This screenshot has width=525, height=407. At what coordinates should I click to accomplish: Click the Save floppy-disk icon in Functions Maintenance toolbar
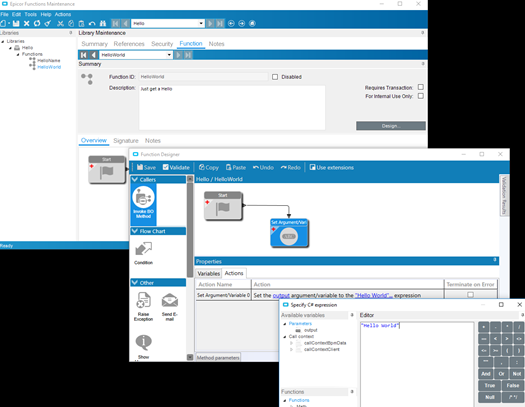pyautogui.click(x=16, y=23)
